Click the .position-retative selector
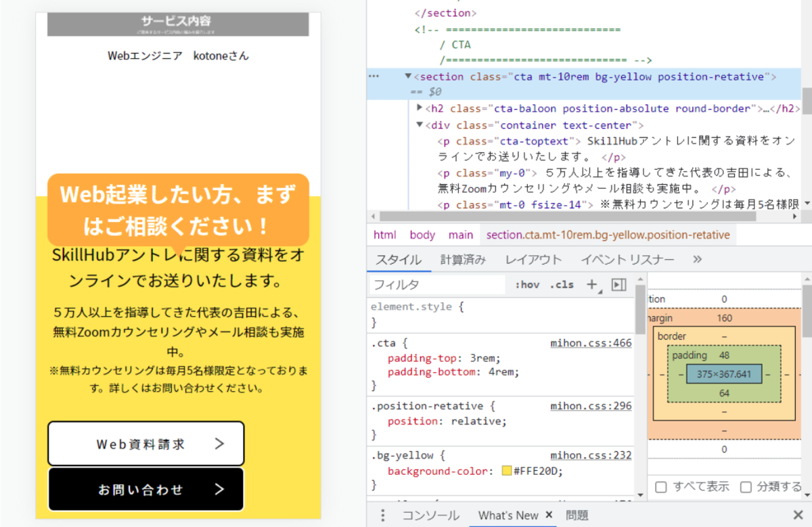Viewport: 812px width, 527px height. (x=427, y=406)
